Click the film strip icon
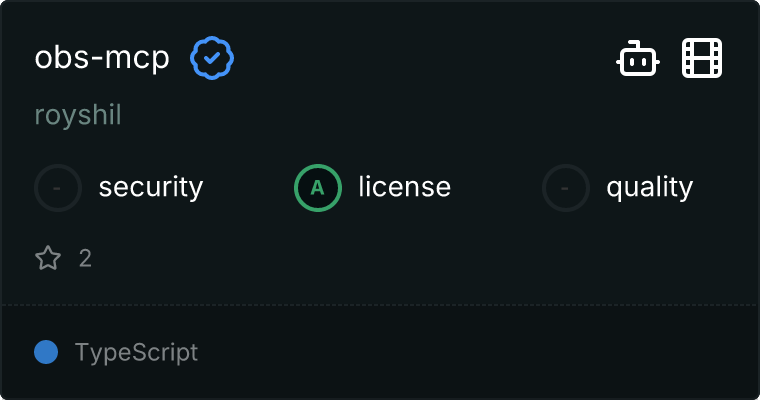 pyautogui.click(x=702, y=59)
